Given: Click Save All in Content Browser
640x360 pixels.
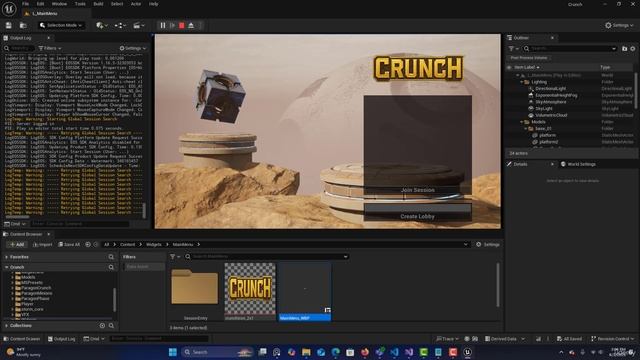Looking at the screenshot, I should [69, 244].
